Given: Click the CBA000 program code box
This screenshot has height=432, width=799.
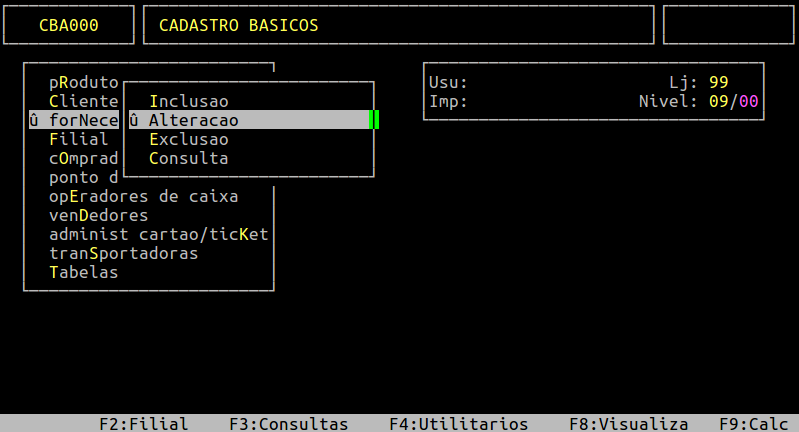Looking at the screenshot, I should click(x=69, y=25).
